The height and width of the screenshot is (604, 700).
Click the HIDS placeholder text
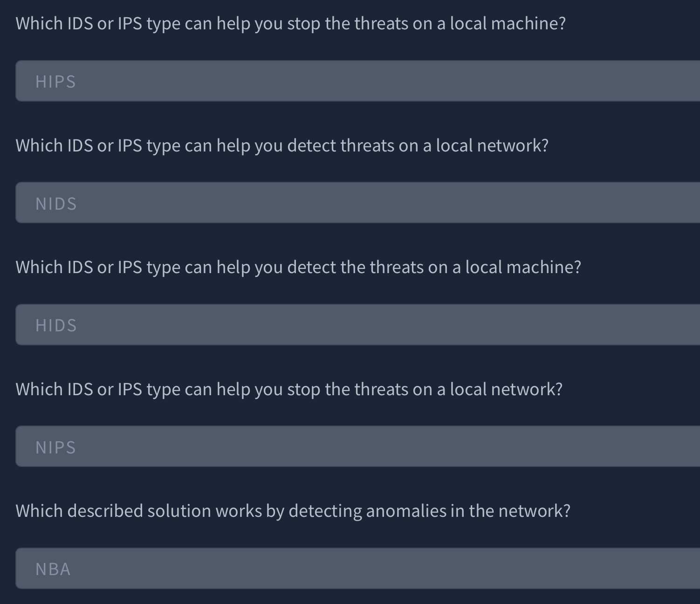(56, 326)
